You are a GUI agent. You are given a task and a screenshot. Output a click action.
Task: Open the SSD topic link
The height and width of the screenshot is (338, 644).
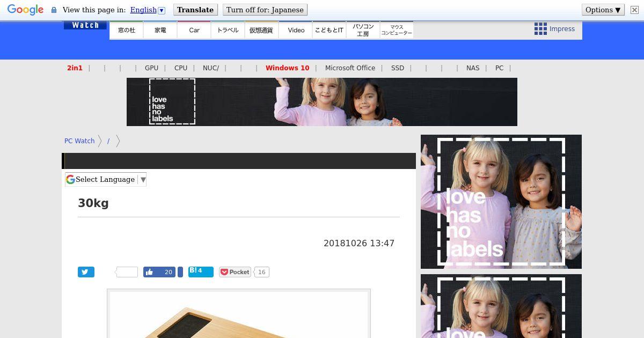398,68
